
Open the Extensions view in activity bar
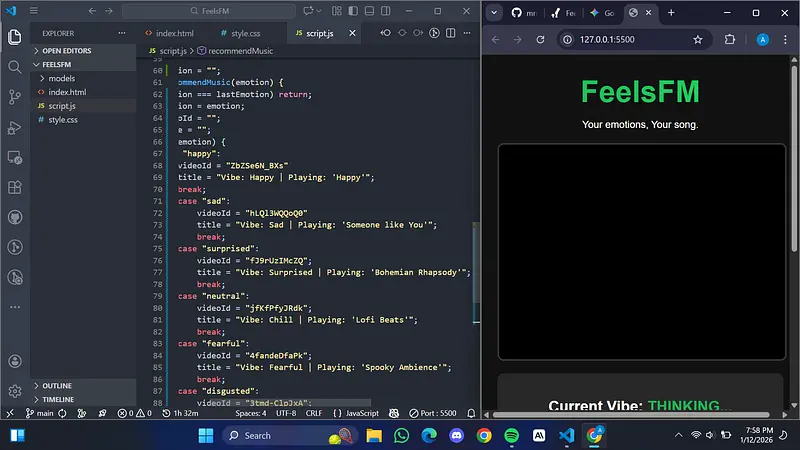click(15, 187)
